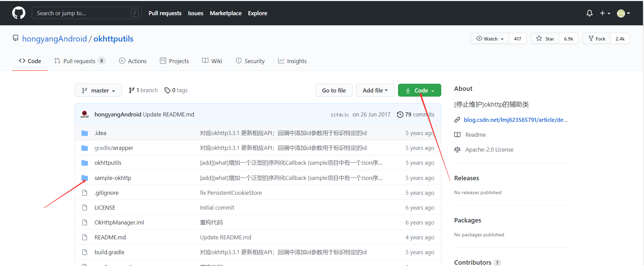Star the repository
The width and height of the screenshot is (644, 266).
(x=545, y=38)
